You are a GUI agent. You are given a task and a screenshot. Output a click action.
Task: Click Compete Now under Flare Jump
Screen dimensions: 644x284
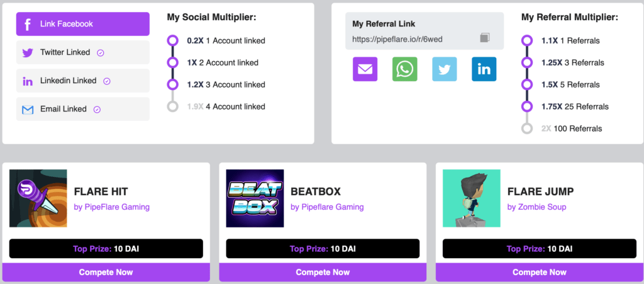pyautogui.click(x=539, y=273)
